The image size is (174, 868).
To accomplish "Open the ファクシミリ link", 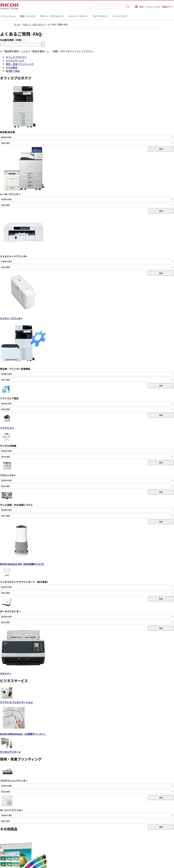I will coord(7,428).
